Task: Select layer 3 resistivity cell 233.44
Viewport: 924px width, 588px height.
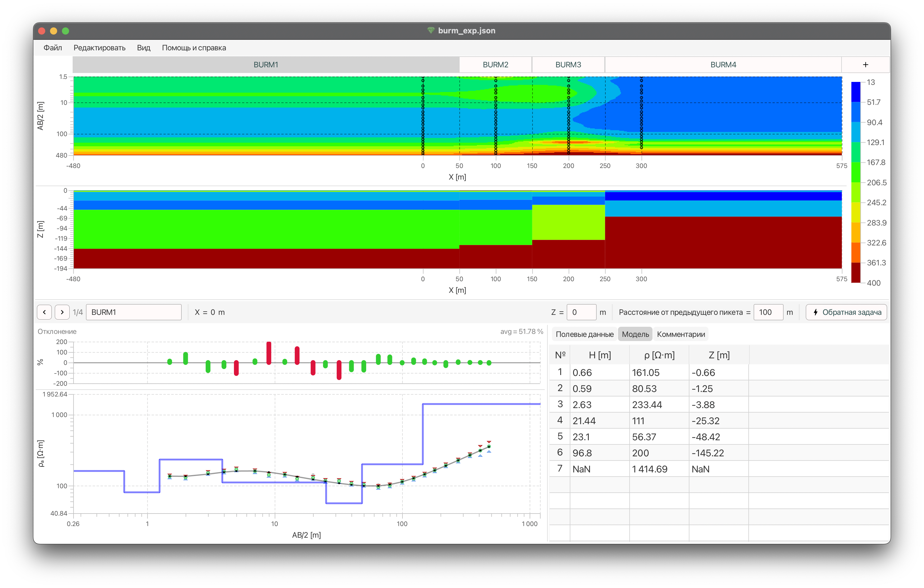Action: [x=659, y=405]
